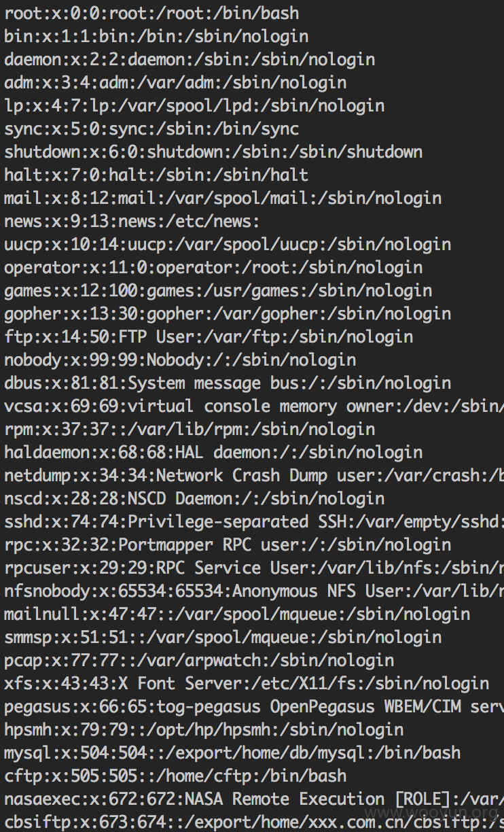The height and width of the screenshot is (832, 504).
Task: Click the shutdown account entry
Action: 213,152
